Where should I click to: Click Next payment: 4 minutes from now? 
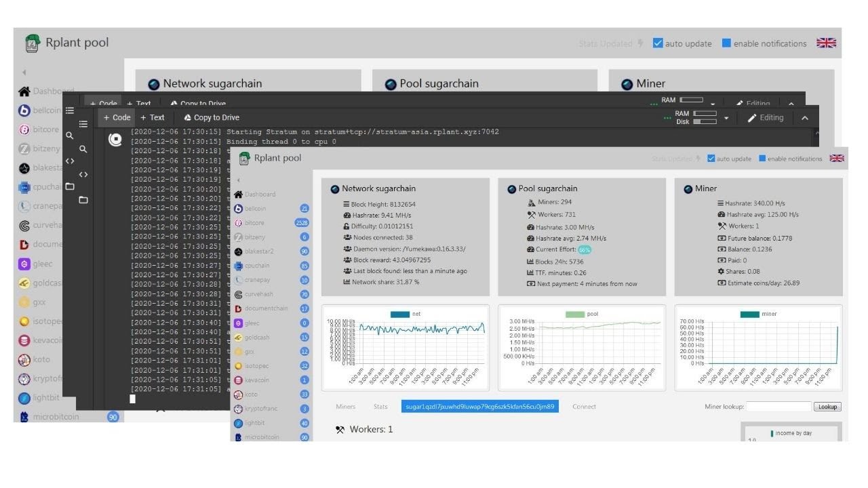coord(587,284)
